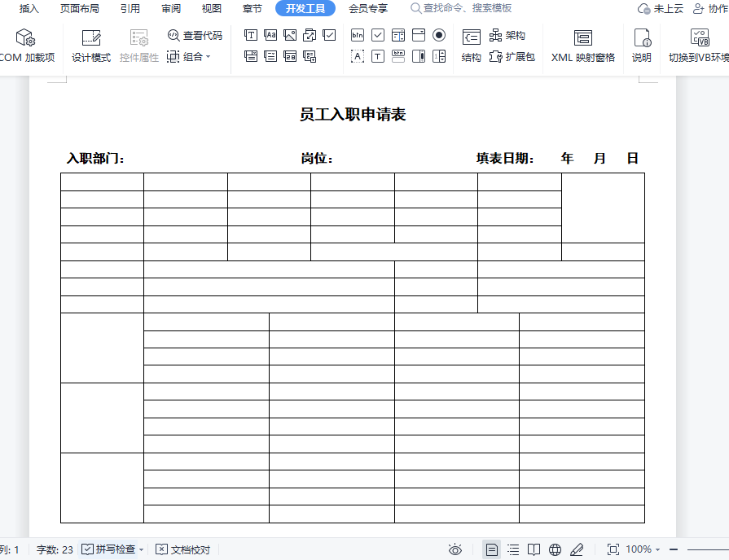Image resolution: width=729 pixels, height=560 pixels.
Task: Switch to VB environment
Action: 698,46
